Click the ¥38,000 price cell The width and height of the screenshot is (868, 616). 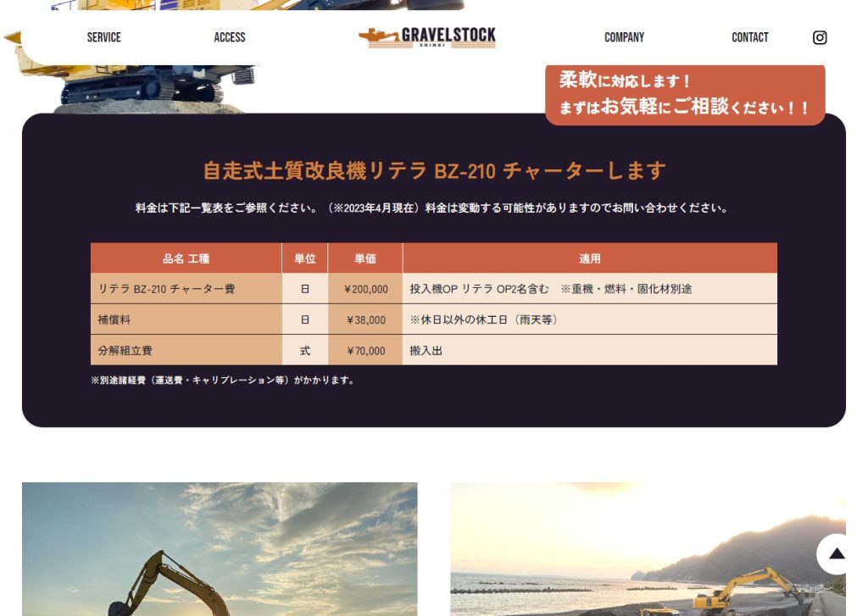click(365, 319)
